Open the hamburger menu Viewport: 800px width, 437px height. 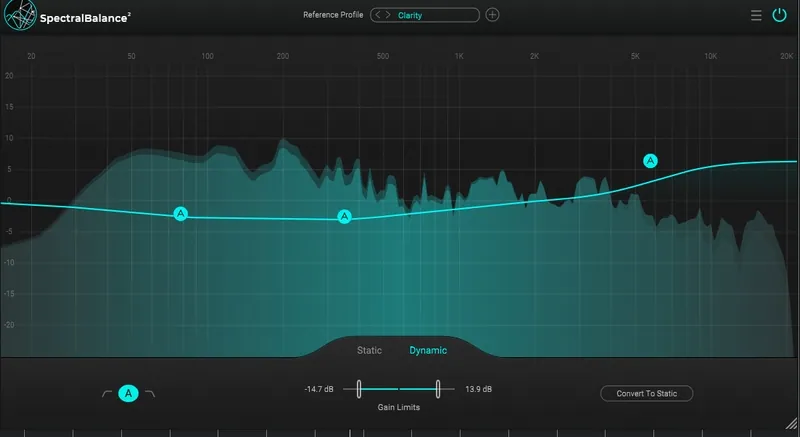[x=756, y=15]
